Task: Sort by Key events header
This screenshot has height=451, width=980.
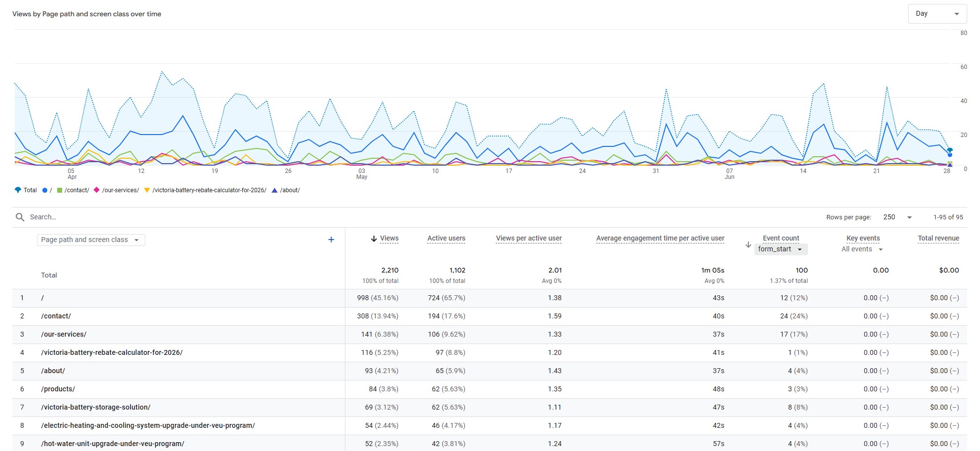Action: pos(863,238)
